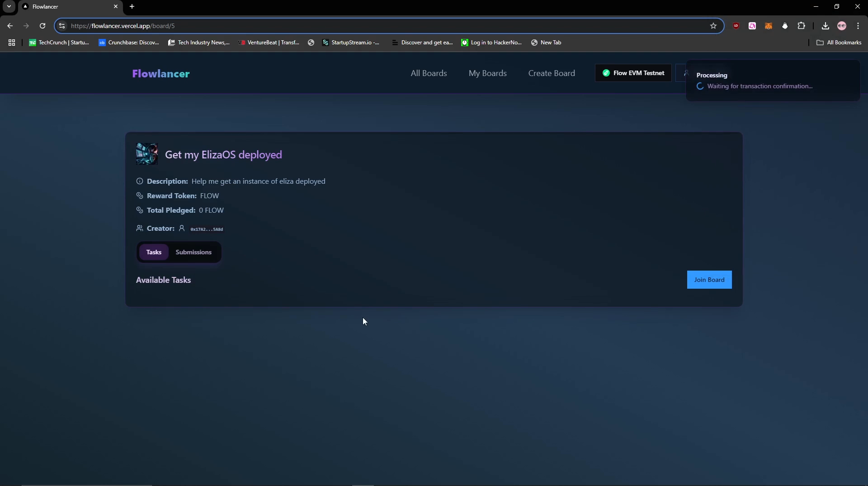
Task: Click the board thumbnail image
Action: click(147, 154)
